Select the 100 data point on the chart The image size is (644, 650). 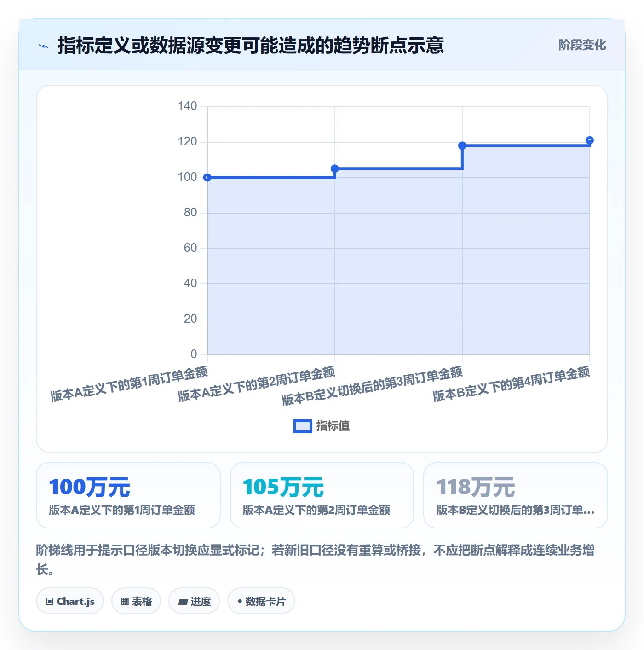click(x=207, y=177)
